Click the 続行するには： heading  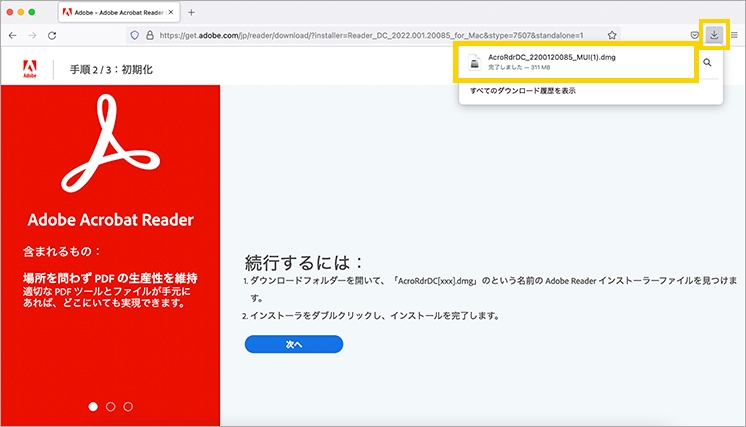[304, 262]
